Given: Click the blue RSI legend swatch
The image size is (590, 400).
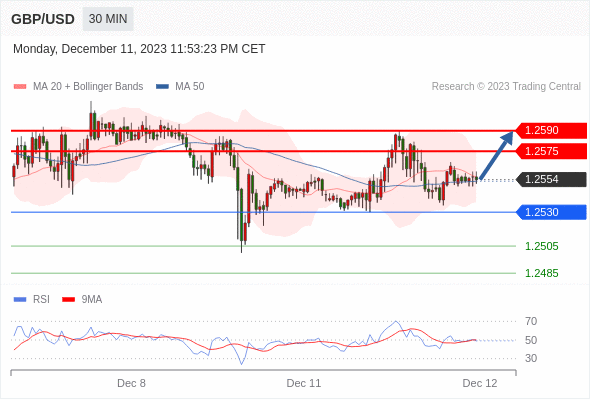Looking at the screenshot, I should point(20,300).
